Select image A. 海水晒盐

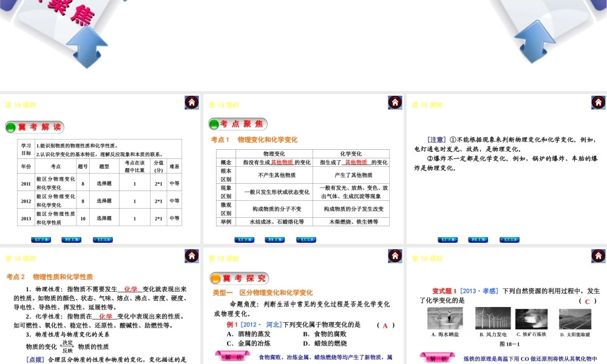pos(445,318)
